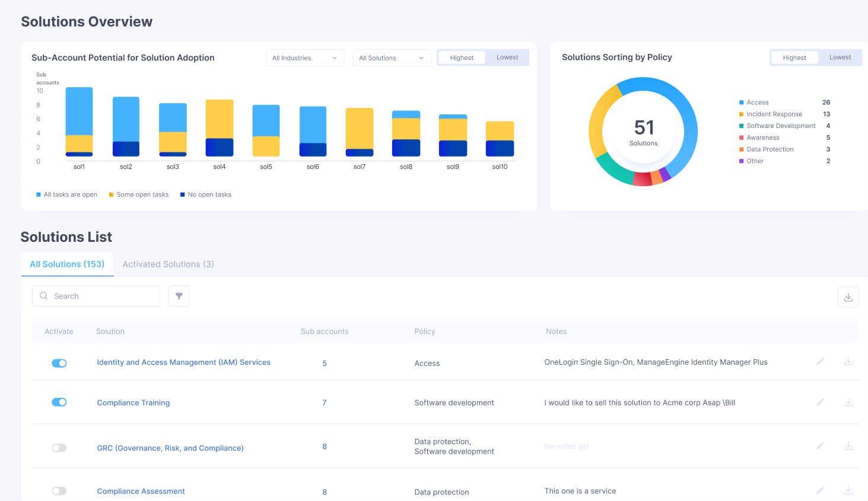Click the All tasks are open legend swatch
This screenshot has width=868, height=501.
(x=39, y=194)
